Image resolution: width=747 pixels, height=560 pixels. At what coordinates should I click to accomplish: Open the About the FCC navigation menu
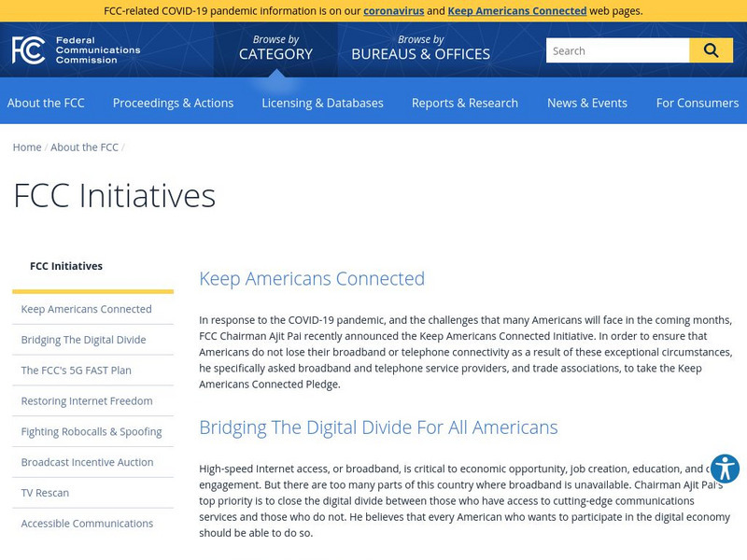click(46, 103)
